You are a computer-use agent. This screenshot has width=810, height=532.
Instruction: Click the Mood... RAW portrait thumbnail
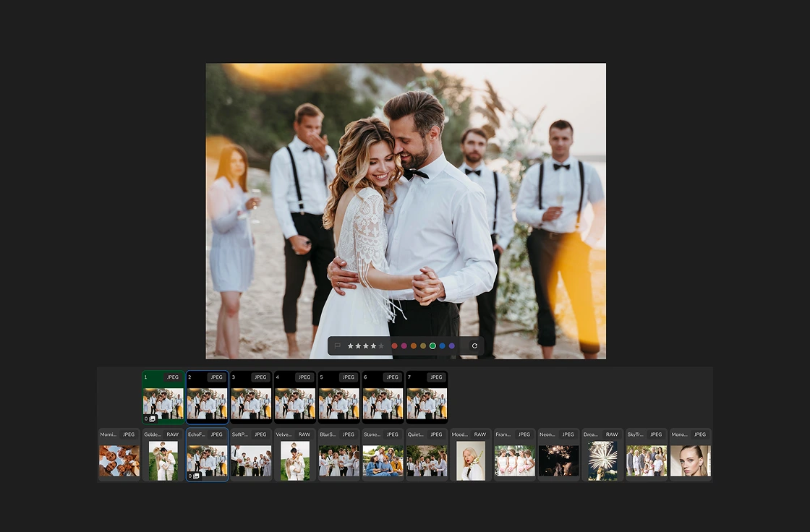coord(471,455)
